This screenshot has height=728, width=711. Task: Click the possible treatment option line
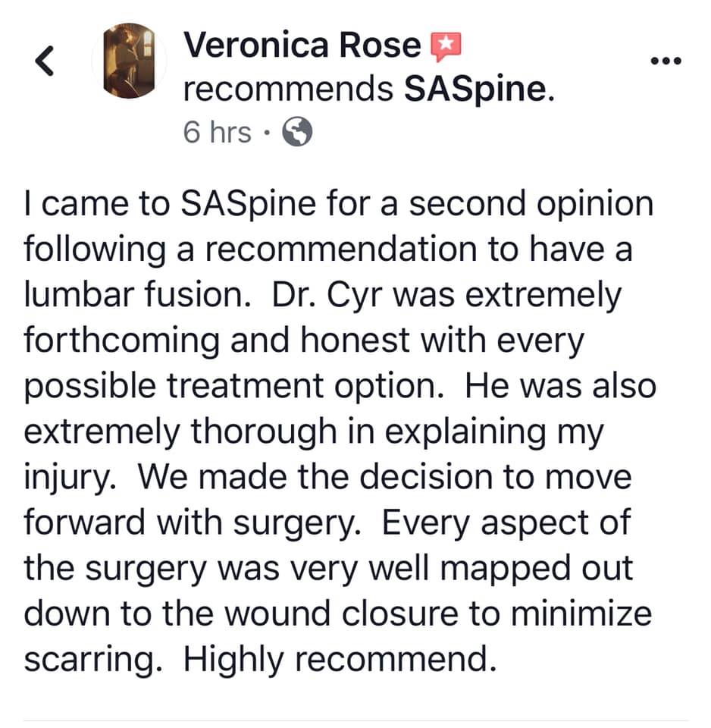point(340,387)
